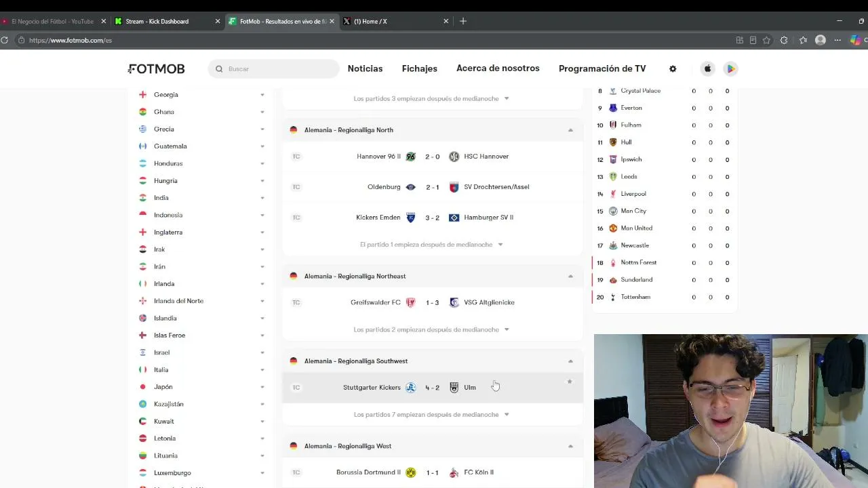Click the India flag icon
The height and width of the screenshot is (488, 868).
tap(142, 198)
